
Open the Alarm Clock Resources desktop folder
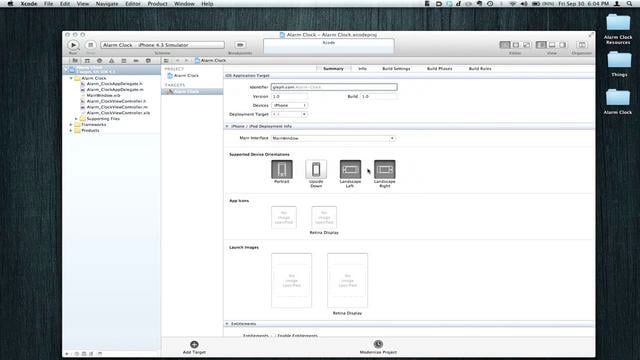click(x=618, y=24)
